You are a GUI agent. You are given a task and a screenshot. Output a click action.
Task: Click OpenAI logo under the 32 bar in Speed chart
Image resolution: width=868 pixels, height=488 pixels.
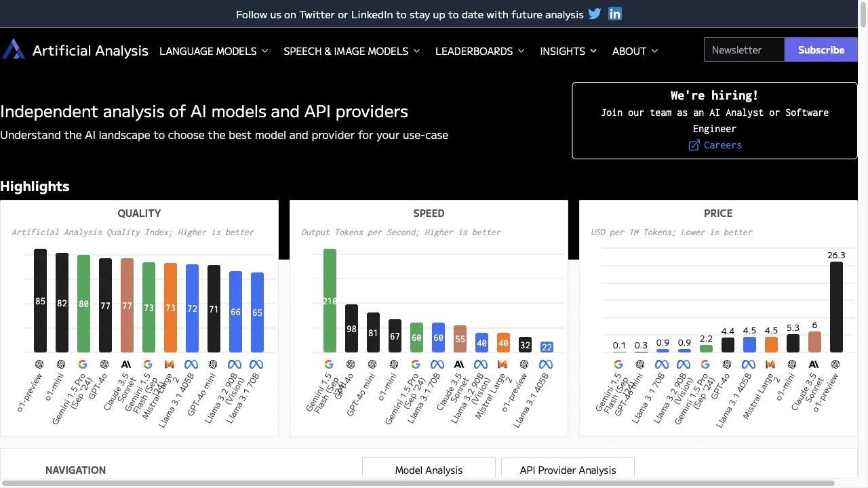(x=524, y=365)
